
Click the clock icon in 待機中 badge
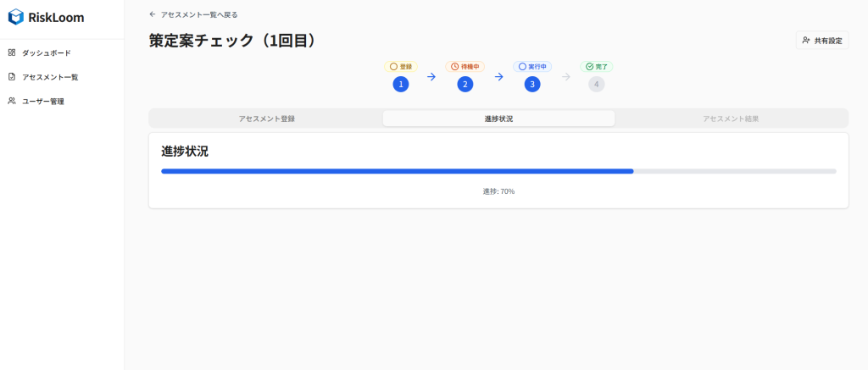[x=454, y=66]
